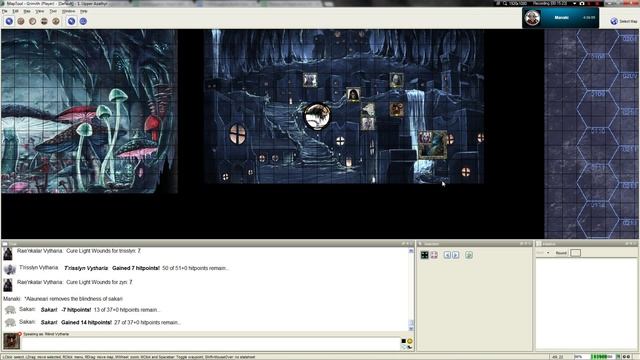The height and width of the screenshot is (360, 640).
Task: Click the Round number field in Initiative
Action: click(x=575, y=253)
